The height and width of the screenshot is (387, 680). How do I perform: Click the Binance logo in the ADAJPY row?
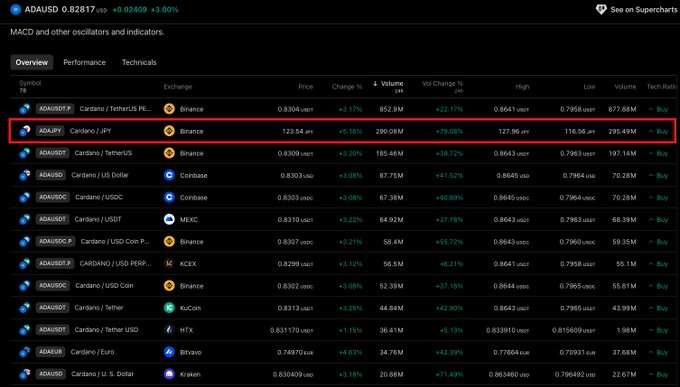[x=169, y=131]
